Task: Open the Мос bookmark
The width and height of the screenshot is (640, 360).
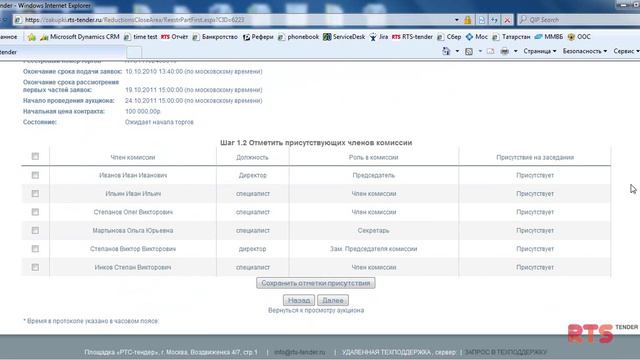Action: tap(477, 37)
